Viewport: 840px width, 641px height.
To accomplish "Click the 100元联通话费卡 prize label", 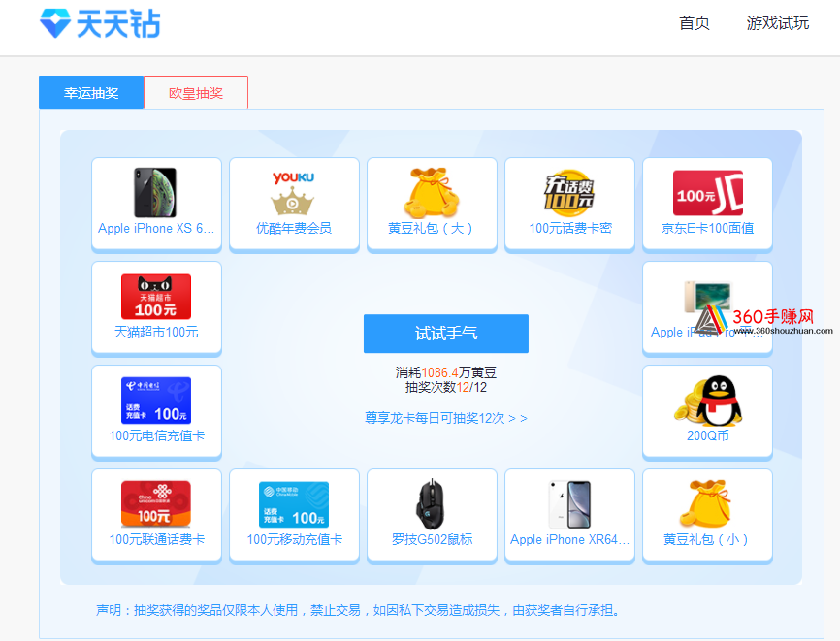I will pyautogui.click(x=156, y=539).
